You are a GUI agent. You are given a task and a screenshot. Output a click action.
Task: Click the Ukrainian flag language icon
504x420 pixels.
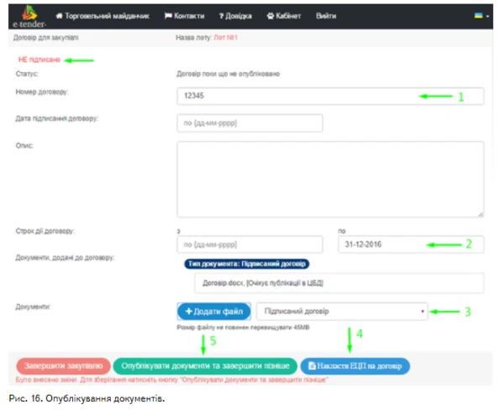pyautogui.click(x=478, y=16)
